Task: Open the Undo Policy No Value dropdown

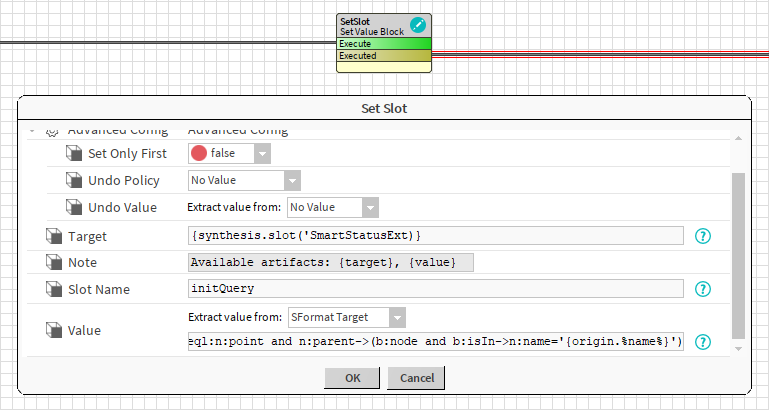Action: (x=292, y=180)
